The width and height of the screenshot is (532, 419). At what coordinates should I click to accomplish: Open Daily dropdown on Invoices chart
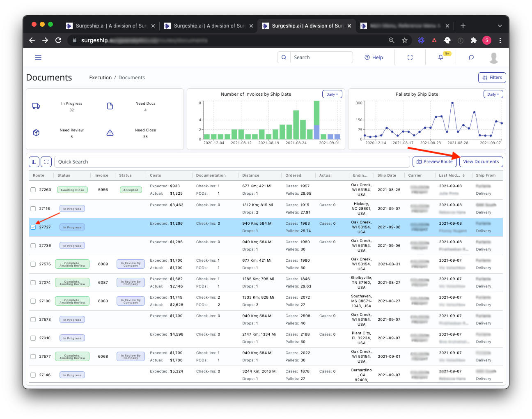click(x=332, y=94)
